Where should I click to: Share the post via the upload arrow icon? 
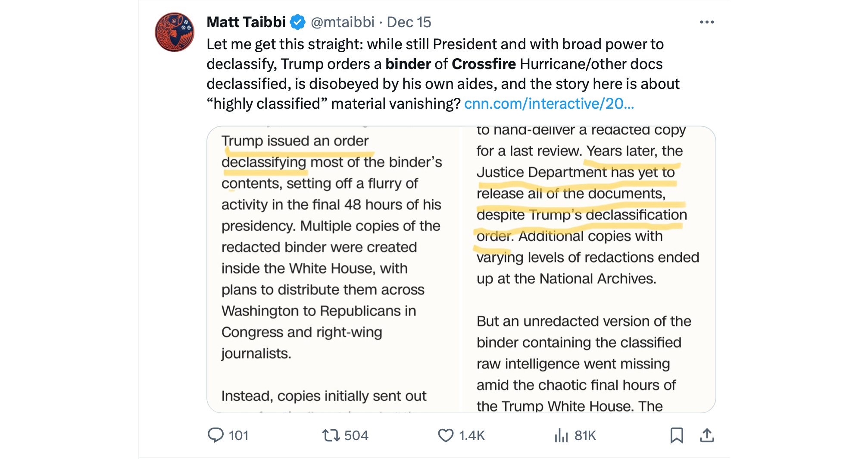tap(707, 435)
